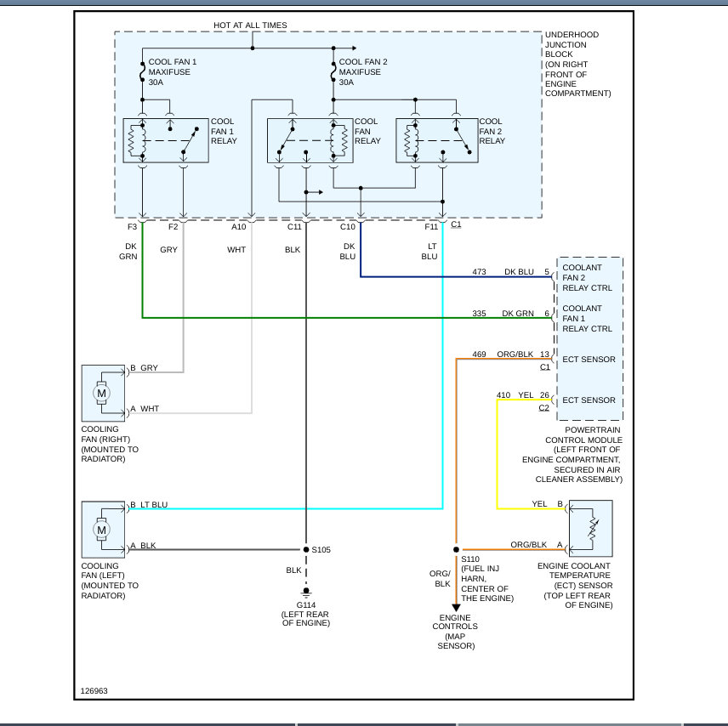
Task: Click the diagram number 126963
Action: [x=94, y=691]
